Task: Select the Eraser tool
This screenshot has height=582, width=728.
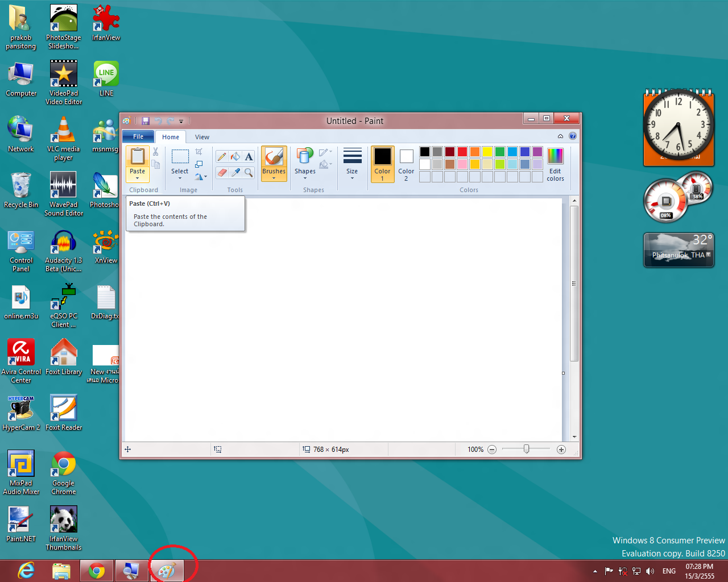Action: click(221, 172)
